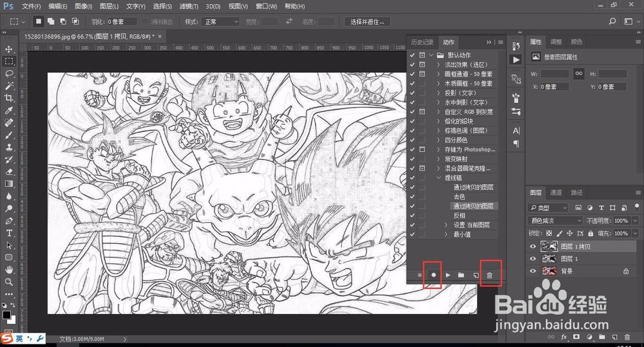
Task: Toggle checkmark for 反相 step
Action: (x=412, y=216)
